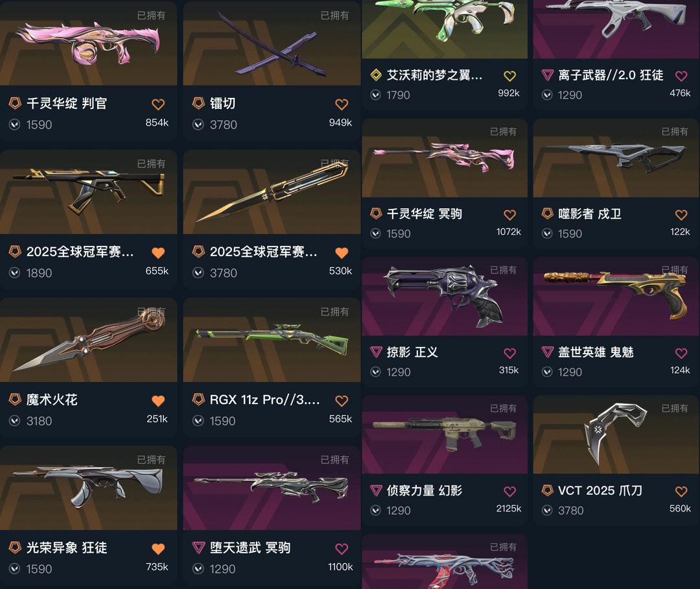The width and height of the screenshot is (700, 589).
Task: Favorite the 千灵华绽 判官 skin
Action: coord(158,104)
